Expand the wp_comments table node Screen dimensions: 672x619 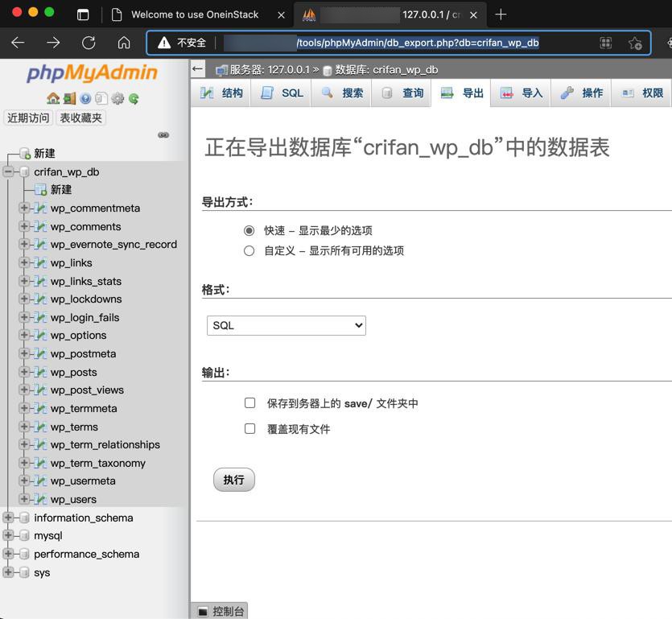pyautogui.click(x=24, y=226)
